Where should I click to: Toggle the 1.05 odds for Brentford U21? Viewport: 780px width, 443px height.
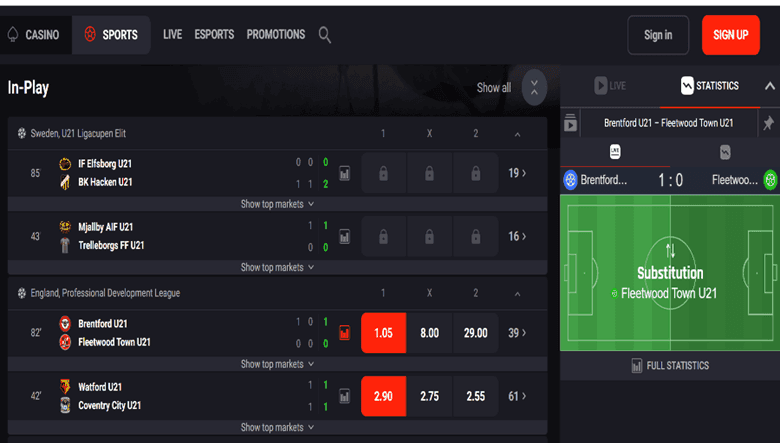[x=383, y=333]
